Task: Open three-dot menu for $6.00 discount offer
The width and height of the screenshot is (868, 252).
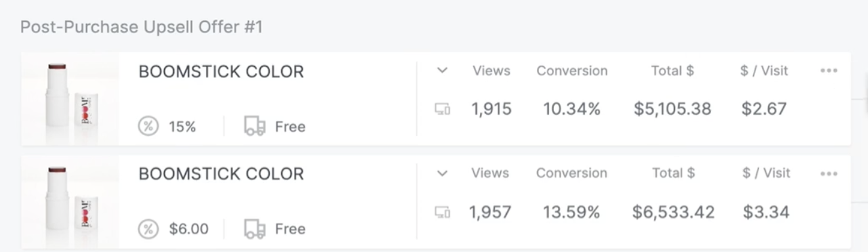Action: point(829,174)
